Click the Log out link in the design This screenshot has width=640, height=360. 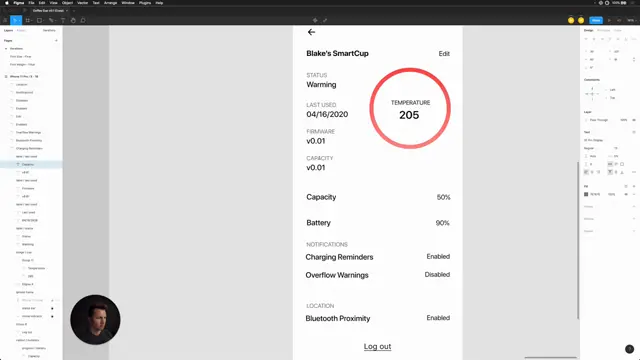377,347
